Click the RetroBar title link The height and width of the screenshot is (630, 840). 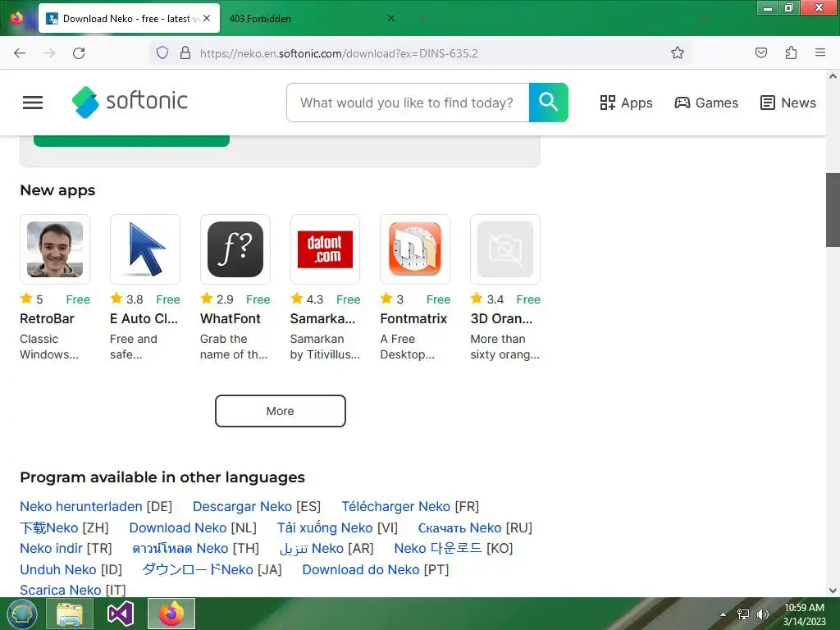coord(47,319)
